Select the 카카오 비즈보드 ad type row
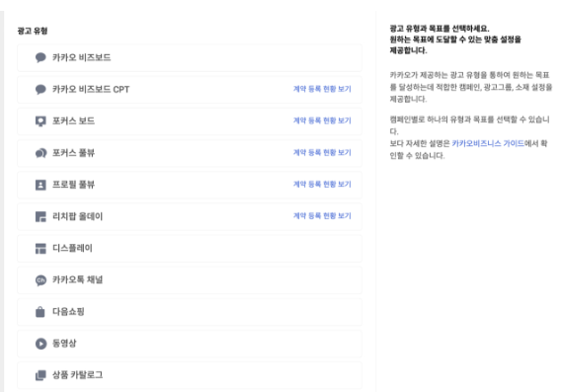Viewport: 561px width, 392px height. pos(190,57)
